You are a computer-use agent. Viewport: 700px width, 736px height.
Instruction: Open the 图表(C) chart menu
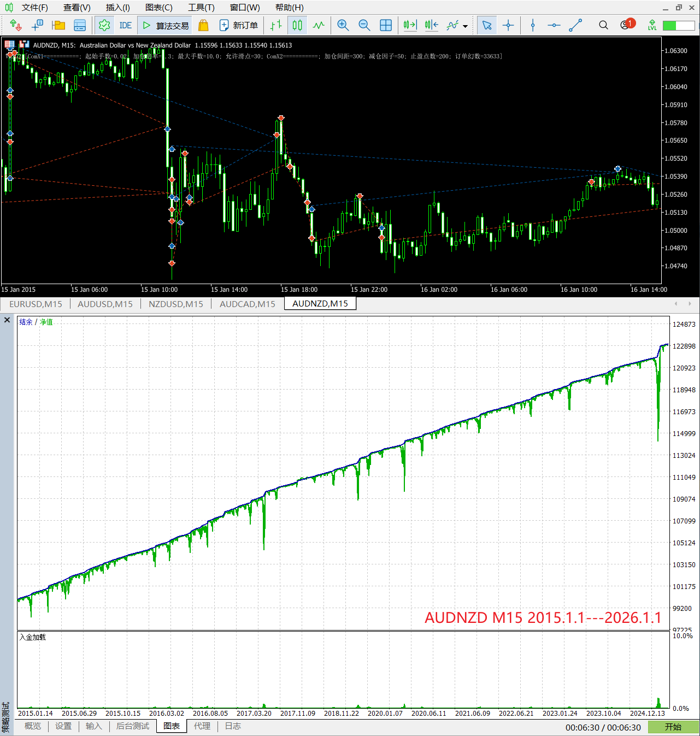158,8
